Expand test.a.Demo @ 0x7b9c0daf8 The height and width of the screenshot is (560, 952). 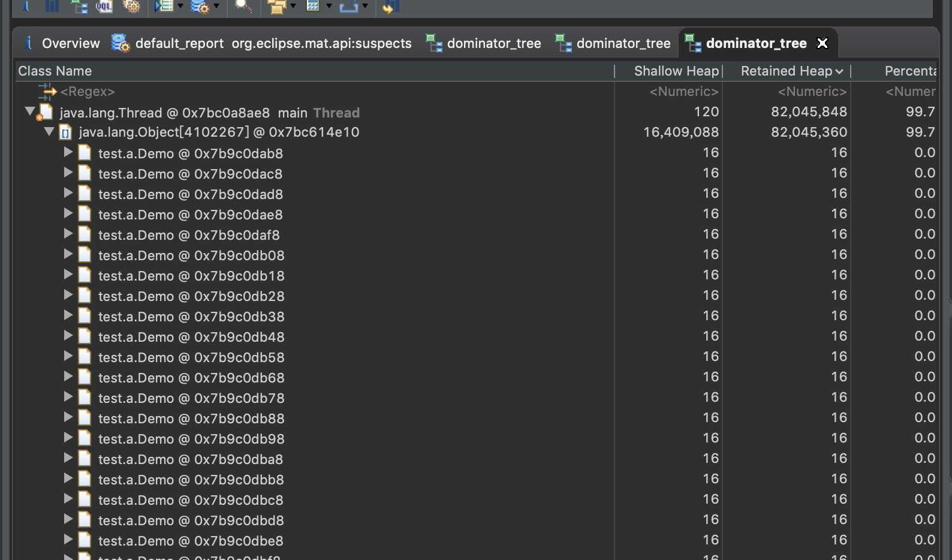68,234
